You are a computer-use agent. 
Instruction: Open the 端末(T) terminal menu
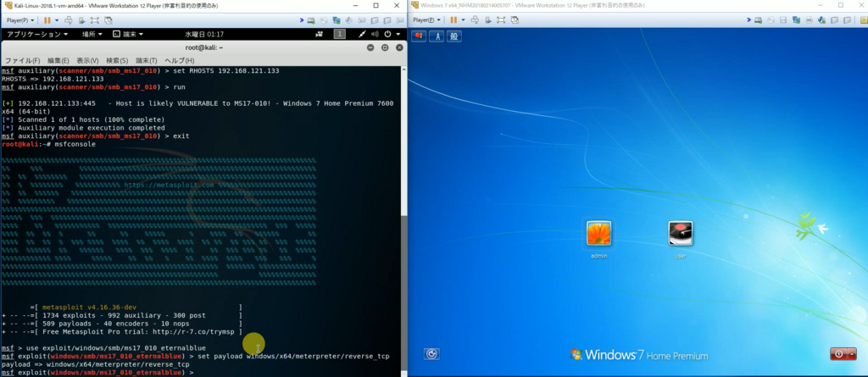point(147,60)
